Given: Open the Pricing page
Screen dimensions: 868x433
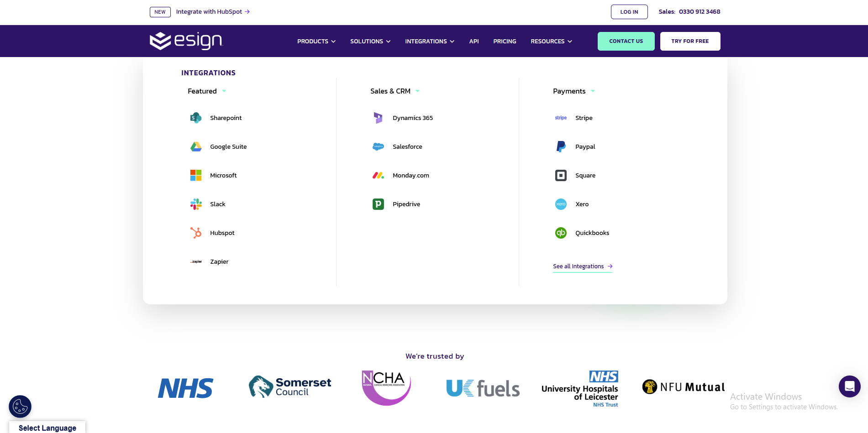Looking at the screenshot, I should click(x=505, y=41).
